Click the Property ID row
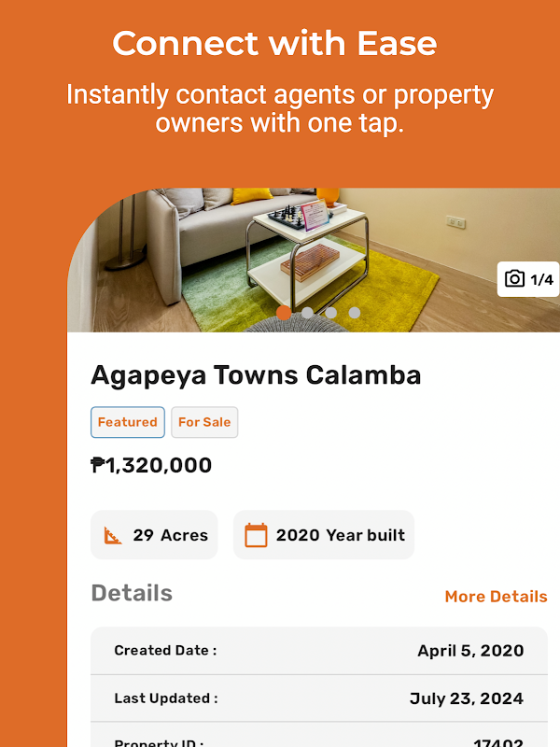The height and width of the screenshot is (747, 560). [318, 740]
